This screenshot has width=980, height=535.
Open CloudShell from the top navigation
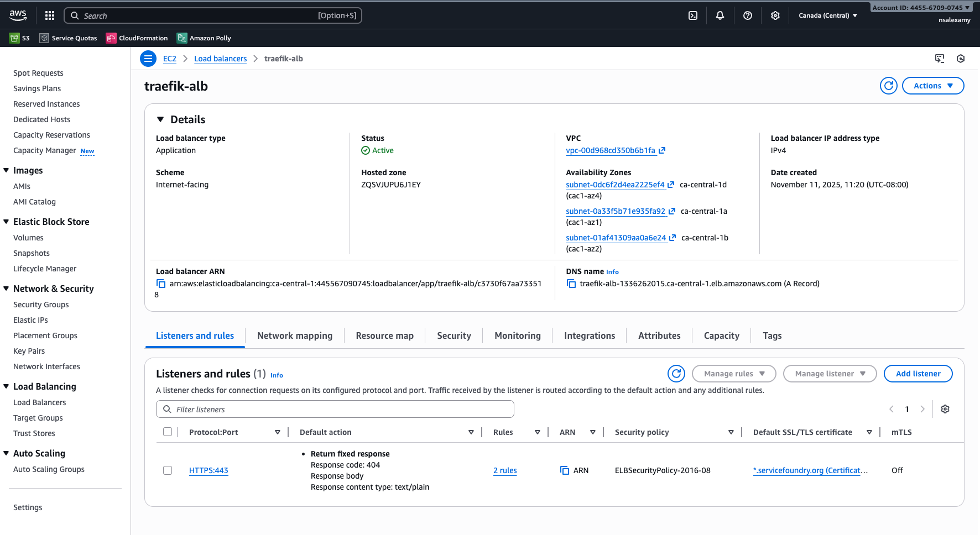[x=693, y=15]
